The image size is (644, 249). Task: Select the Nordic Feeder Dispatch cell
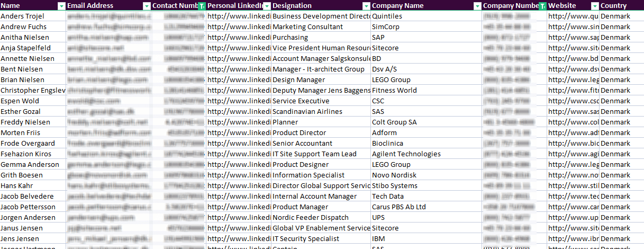tap(321, 218)
